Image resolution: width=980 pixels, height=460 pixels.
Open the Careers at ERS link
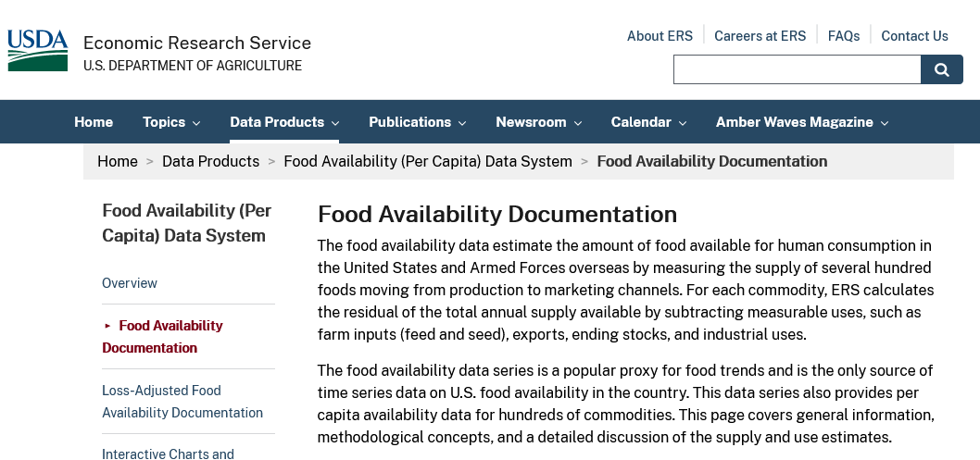(760, 36)
